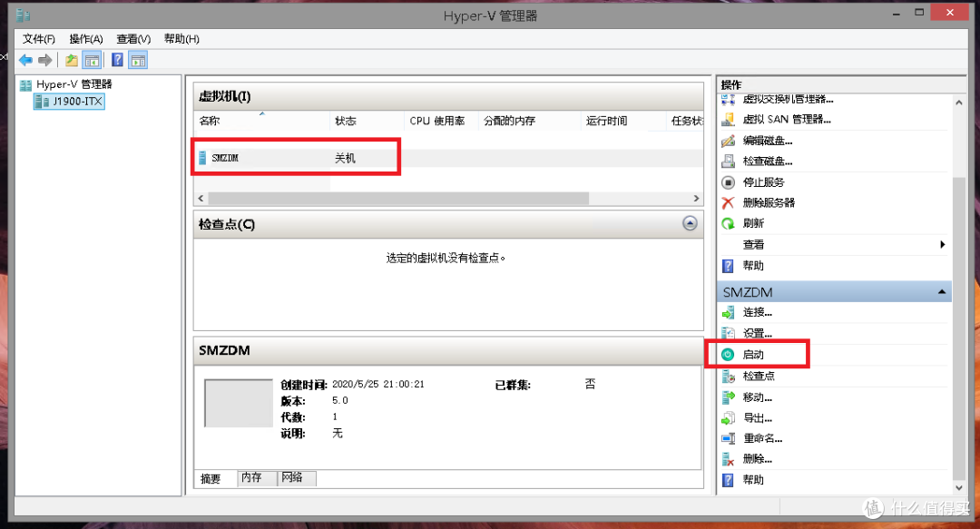Open the 帮助(H) menu in menu bar
Viewport: 980px width, 529px height.
point(181,39)
